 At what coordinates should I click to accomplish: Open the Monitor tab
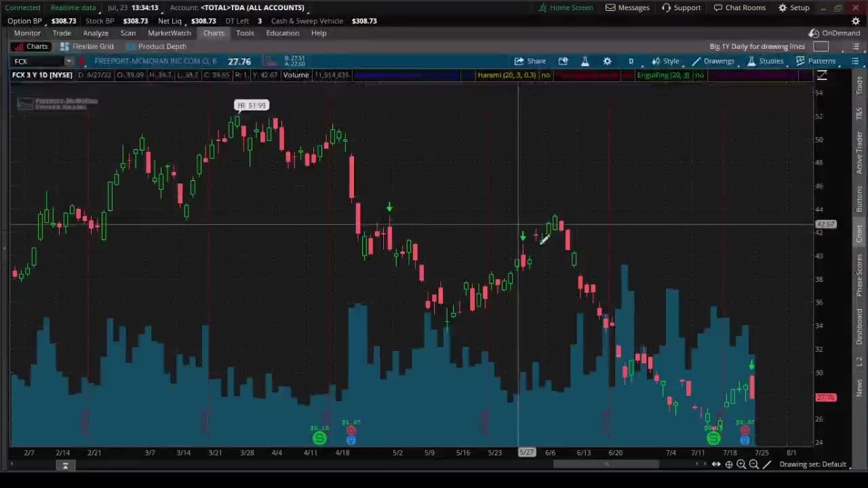tap(27, 33)
